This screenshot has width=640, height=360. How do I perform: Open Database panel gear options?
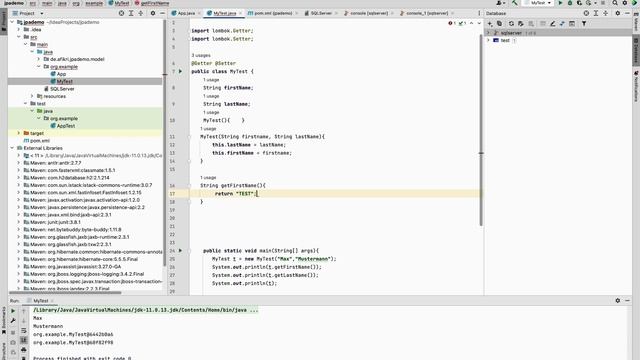(618, 13)
